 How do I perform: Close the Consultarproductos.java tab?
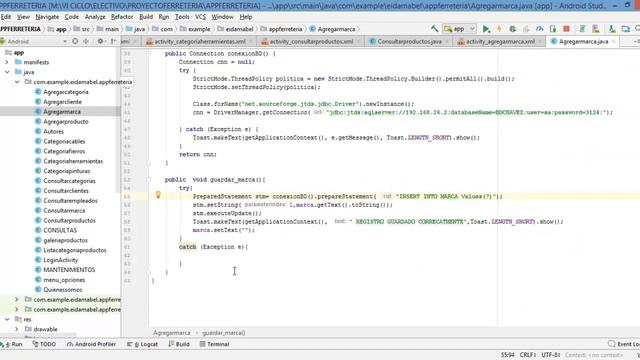447,41
